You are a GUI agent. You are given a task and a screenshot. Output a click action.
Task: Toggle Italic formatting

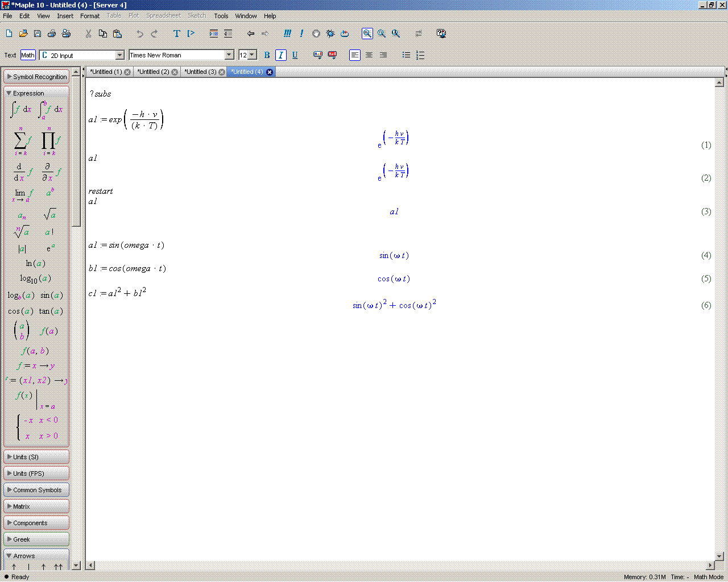tap(280, 55)
